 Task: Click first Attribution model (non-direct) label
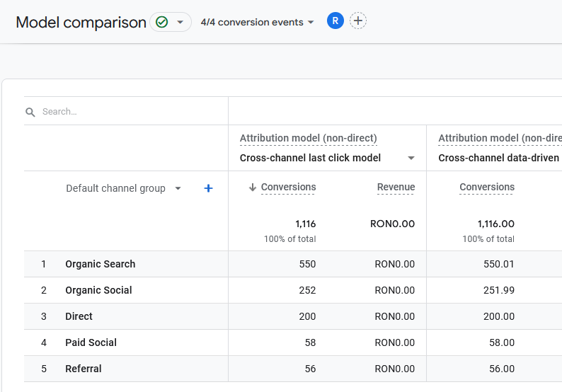pos(308,138)
